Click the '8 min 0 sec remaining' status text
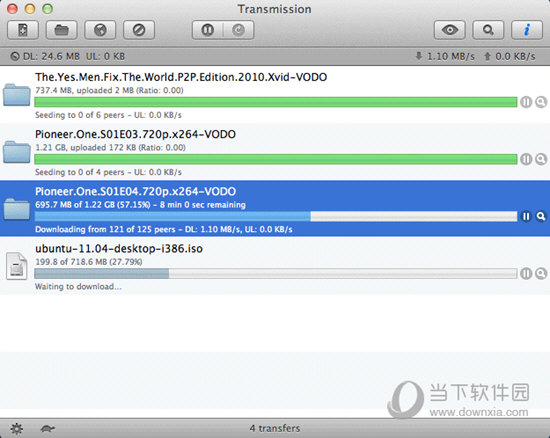550x438 pixels. tap(203, 205)
